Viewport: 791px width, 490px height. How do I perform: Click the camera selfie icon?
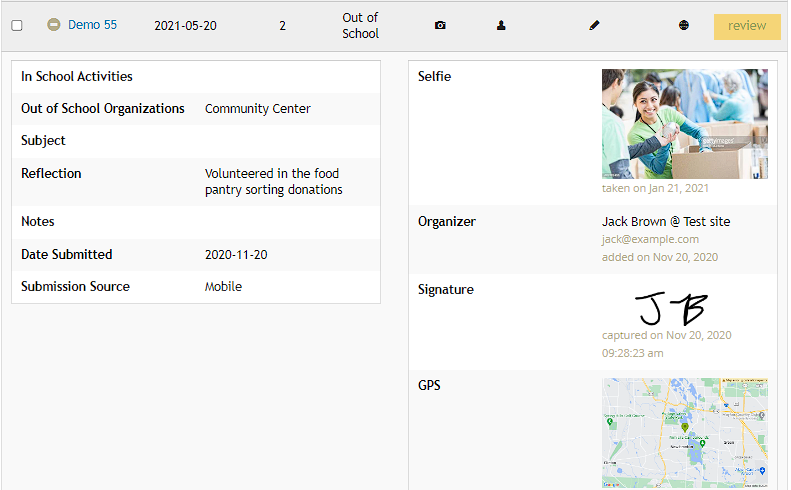[x=440, y=26]
